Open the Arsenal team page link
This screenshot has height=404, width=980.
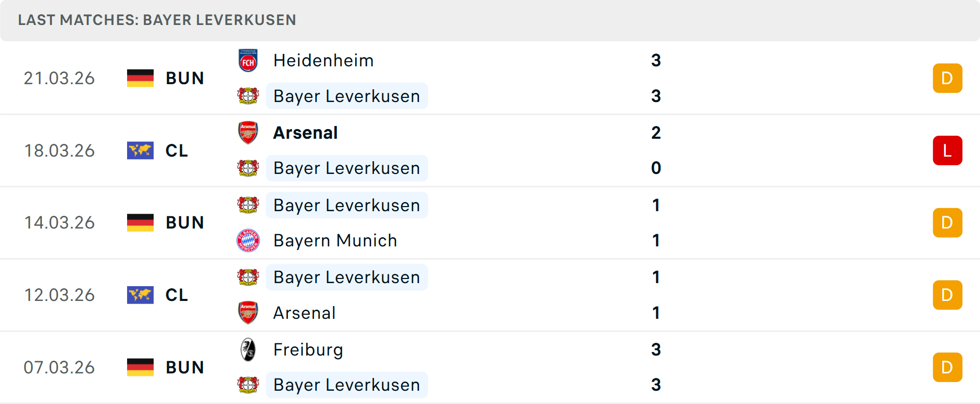[x=305, y=132]
